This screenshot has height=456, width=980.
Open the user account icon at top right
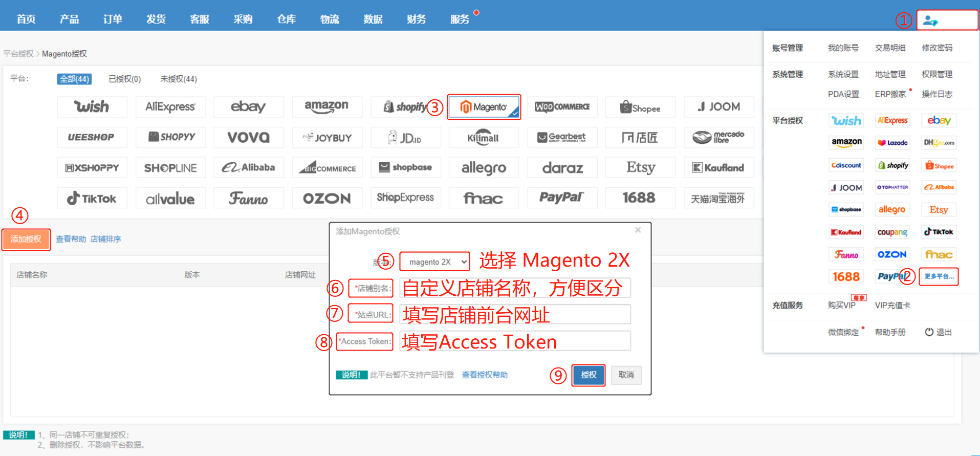(930, 21)
